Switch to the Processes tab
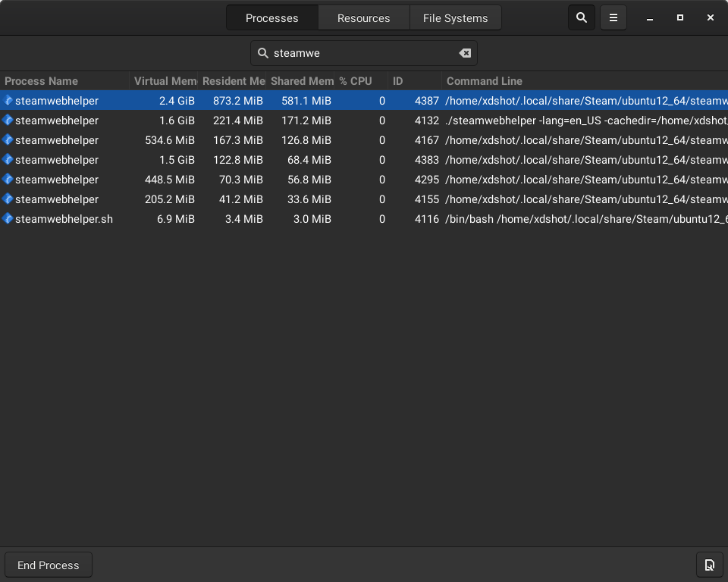The width and height of the screenshot is (728, 582). 272,18
